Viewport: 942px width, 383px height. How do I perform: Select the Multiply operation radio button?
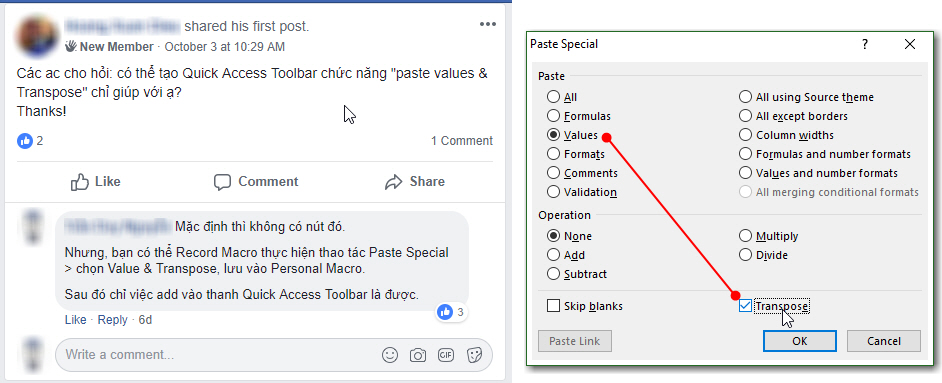tap(746, 236)
